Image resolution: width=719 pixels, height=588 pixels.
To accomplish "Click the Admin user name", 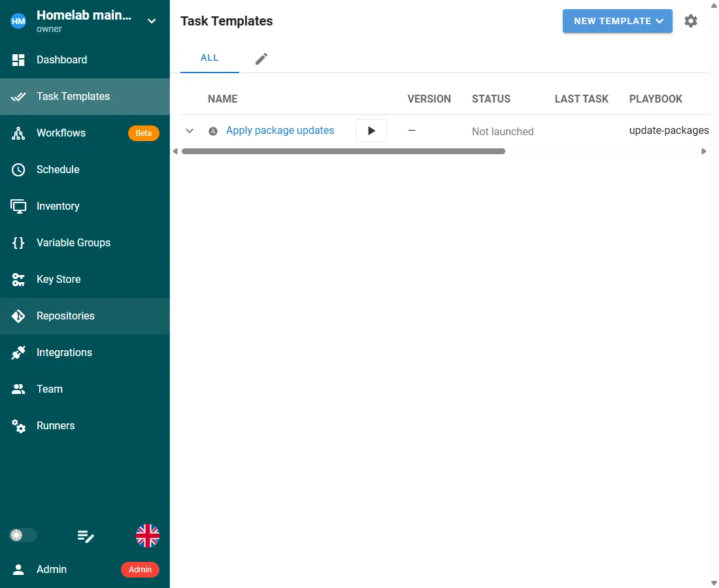I will coord(52,570).
